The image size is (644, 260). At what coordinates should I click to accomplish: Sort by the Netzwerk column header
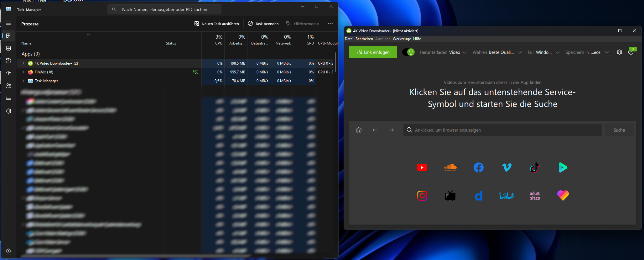pyautogui.click(x=282, y=40)
